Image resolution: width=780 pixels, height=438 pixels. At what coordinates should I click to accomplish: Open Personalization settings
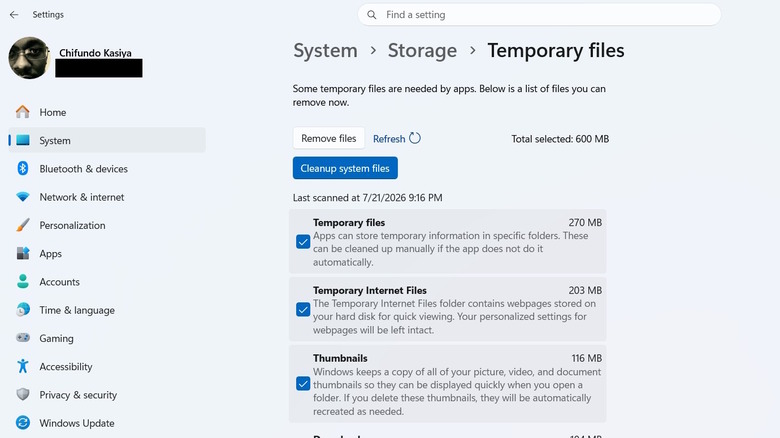[x=107, y=225]
